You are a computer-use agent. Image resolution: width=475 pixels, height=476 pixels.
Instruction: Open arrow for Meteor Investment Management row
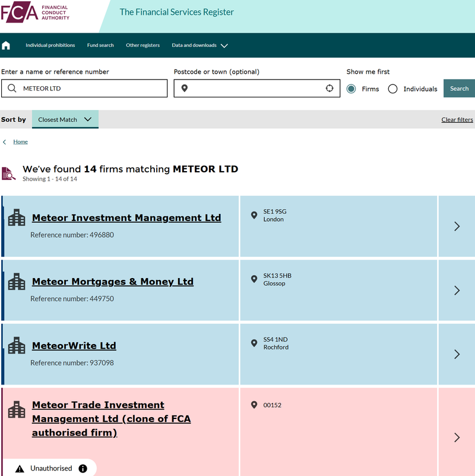click(457, 226)
